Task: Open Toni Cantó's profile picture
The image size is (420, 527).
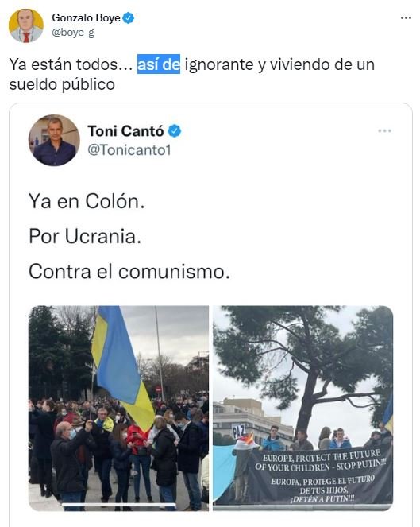Action: [54, 140]
